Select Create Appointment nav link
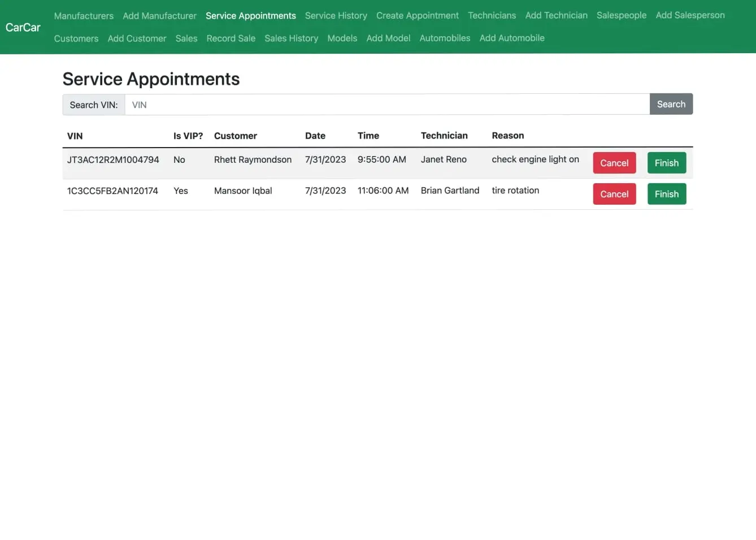The height and width of the screenshot is (540, 756). tap(417, 16)
